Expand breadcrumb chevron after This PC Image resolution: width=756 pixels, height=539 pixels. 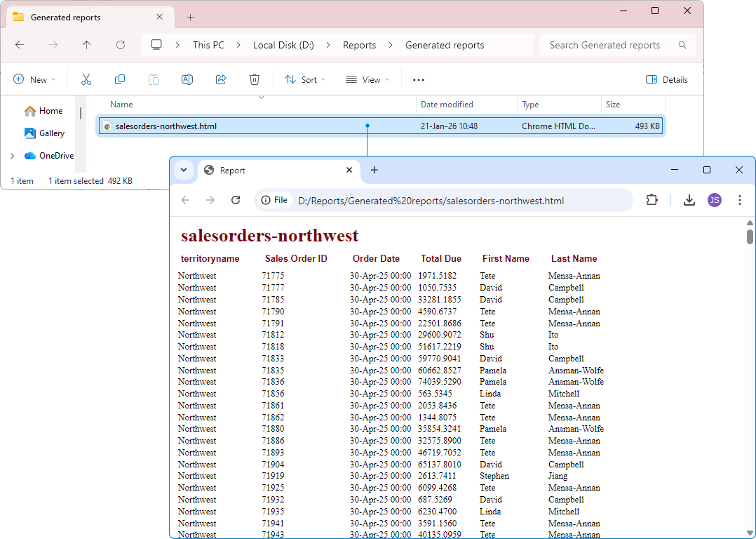[238, 45]
